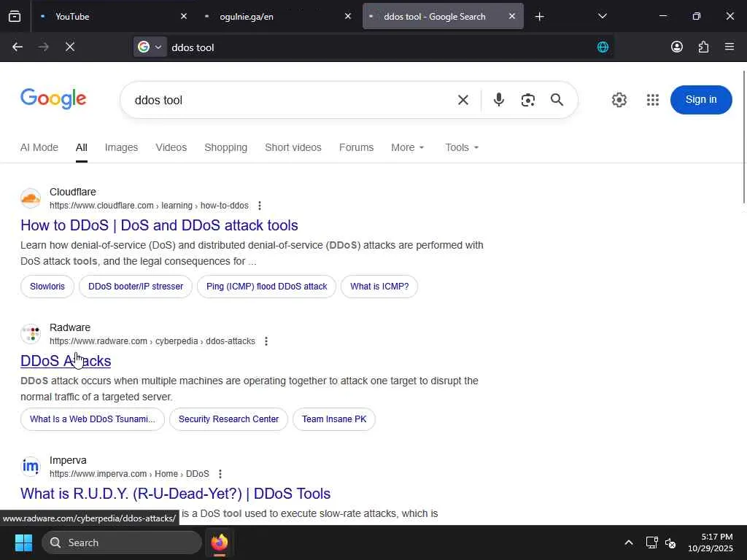Expand the Tools dropdown
Image resolution: width=747 pixels, height=560 pixels.
(462, 147)
